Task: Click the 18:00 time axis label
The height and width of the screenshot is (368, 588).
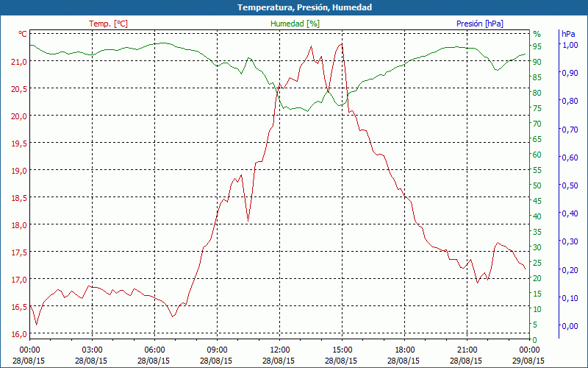Action: (x=405, y=350)
